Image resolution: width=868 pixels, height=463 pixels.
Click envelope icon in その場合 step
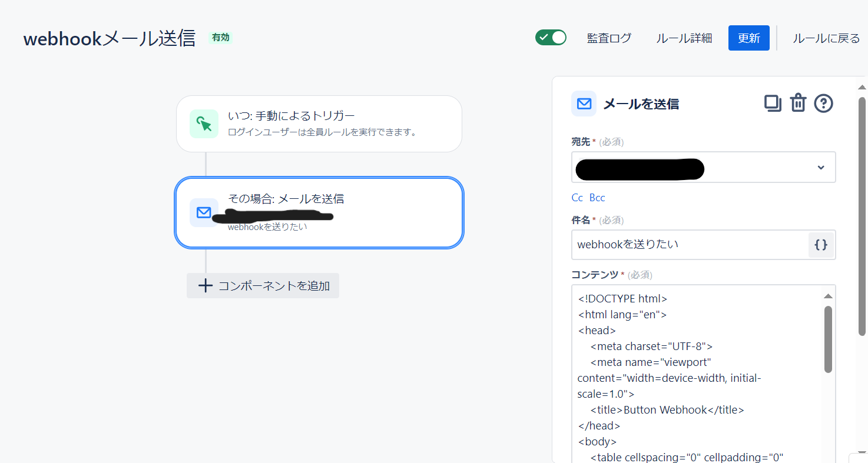point(204,212)
